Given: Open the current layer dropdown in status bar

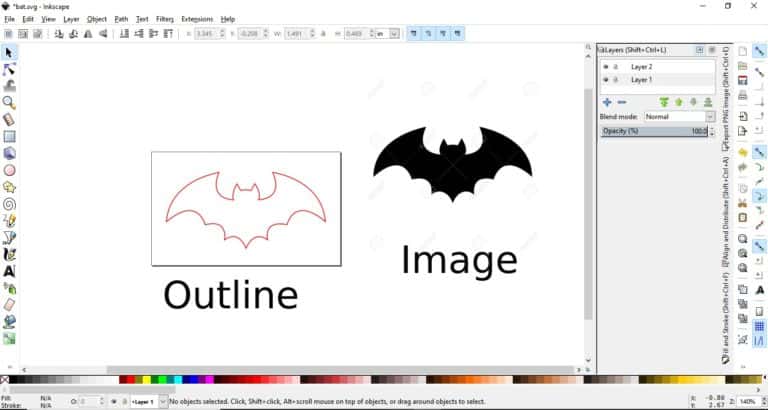Looking at the screenshot, I should click(164, 402).
